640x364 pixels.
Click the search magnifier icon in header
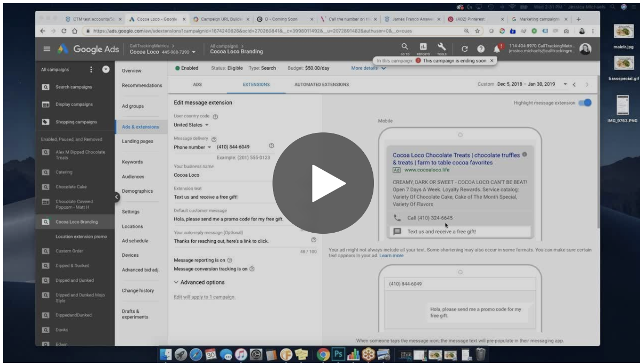405,48
